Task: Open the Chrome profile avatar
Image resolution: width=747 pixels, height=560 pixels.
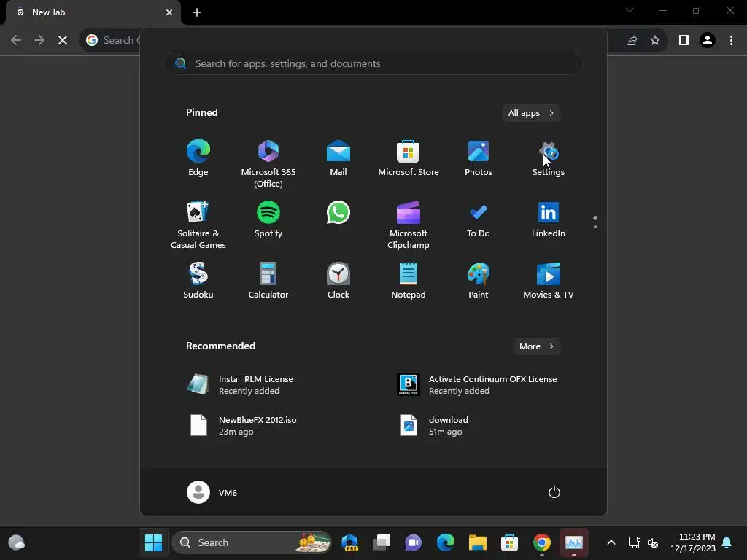Action: coord(708,41)
